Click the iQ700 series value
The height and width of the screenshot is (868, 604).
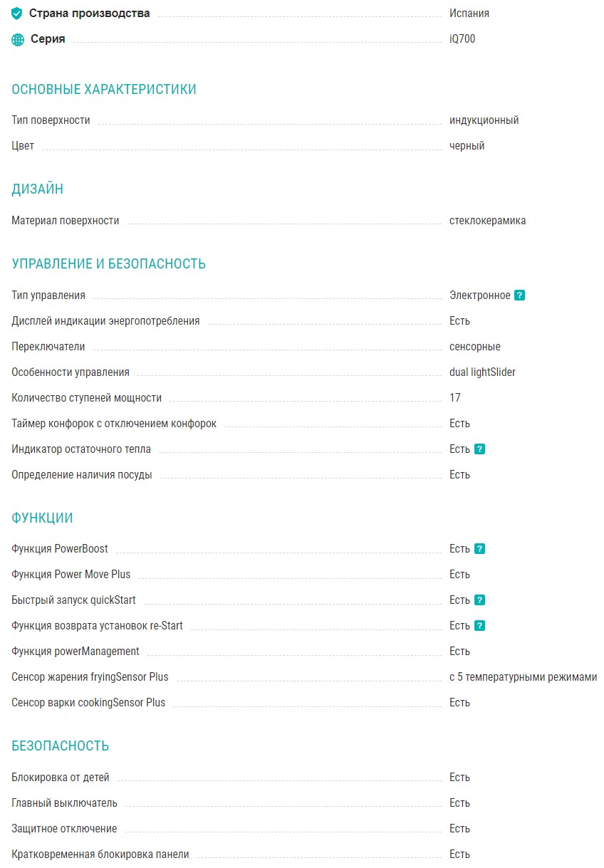click(462, 39)
